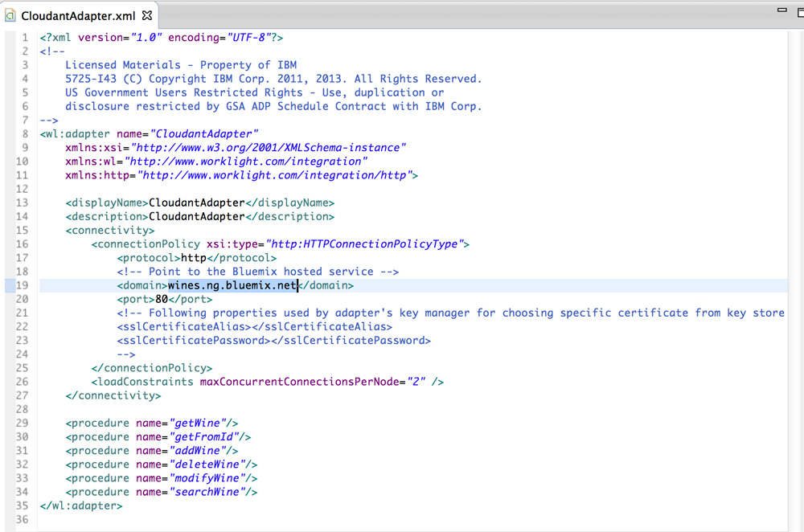Click the sslCertificatePassword tag line
Screen dimensions: 804x532
pos(274,341)
